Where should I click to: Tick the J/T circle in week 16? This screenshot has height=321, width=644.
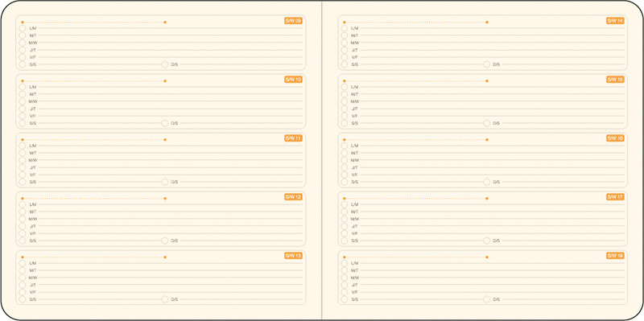[x=345, y=167]
